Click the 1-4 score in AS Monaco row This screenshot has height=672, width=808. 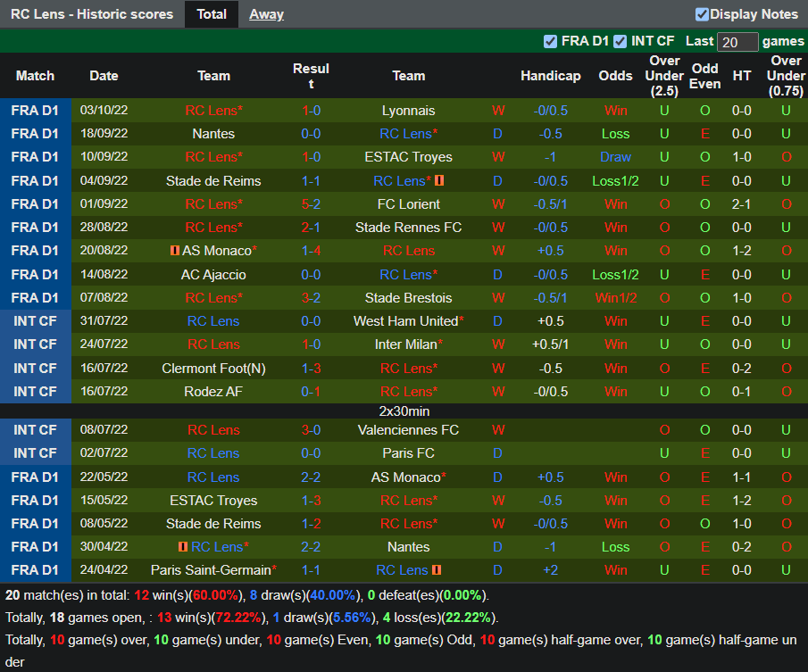311,251
